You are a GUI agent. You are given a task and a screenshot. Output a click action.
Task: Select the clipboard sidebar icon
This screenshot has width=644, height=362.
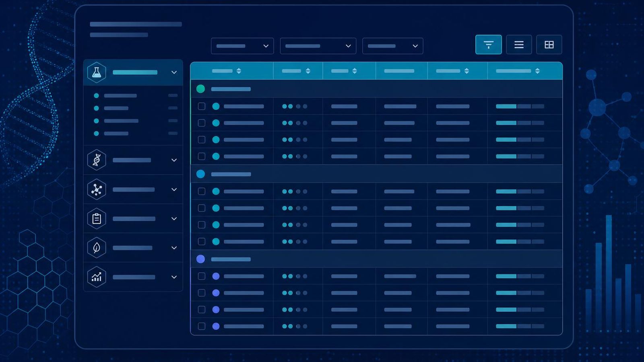click(x=97, y=219)
